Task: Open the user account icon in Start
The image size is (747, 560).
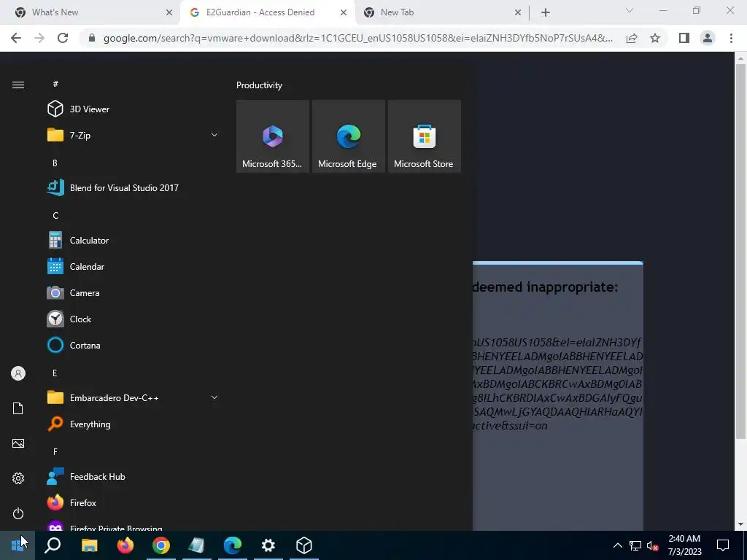Action: pos(18,373)
